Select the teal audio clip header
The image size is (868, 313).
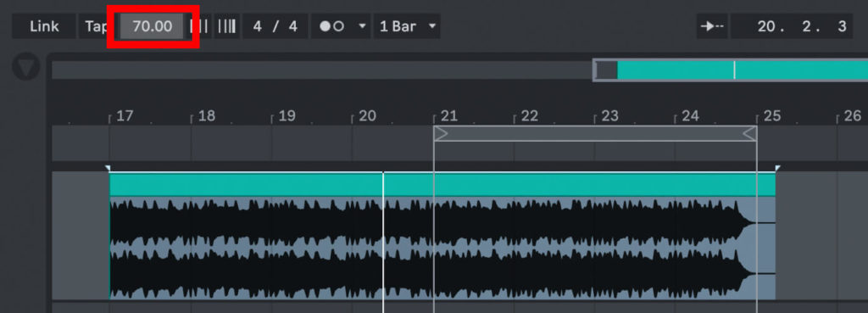(x=442, y=184)
